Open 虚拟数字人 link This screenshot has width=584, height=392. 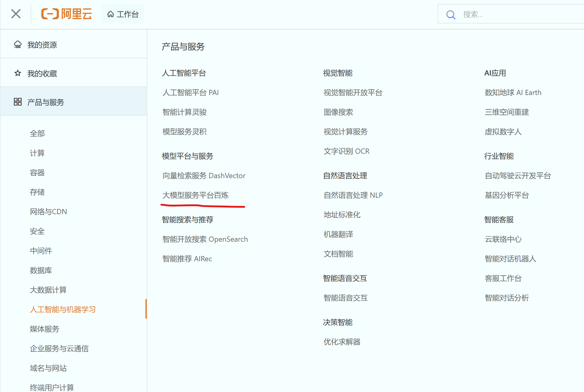(503, 131)
